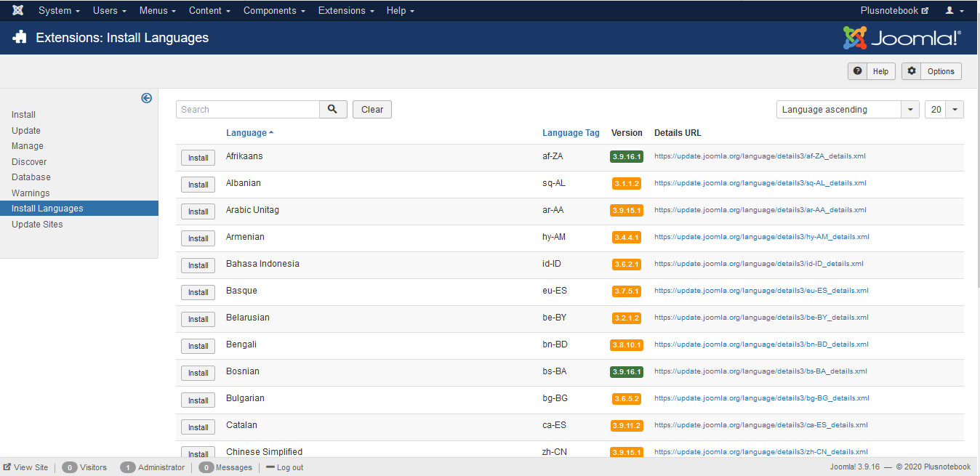Click the magnifying glass search button
The height and width of the screenshot is (476, 980).
click(333, 109)
